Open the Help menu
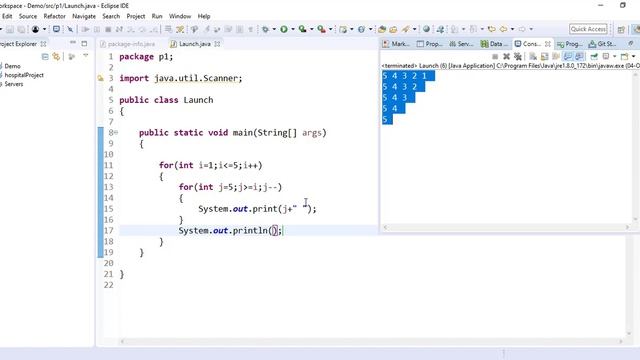 tap(204, 16)
